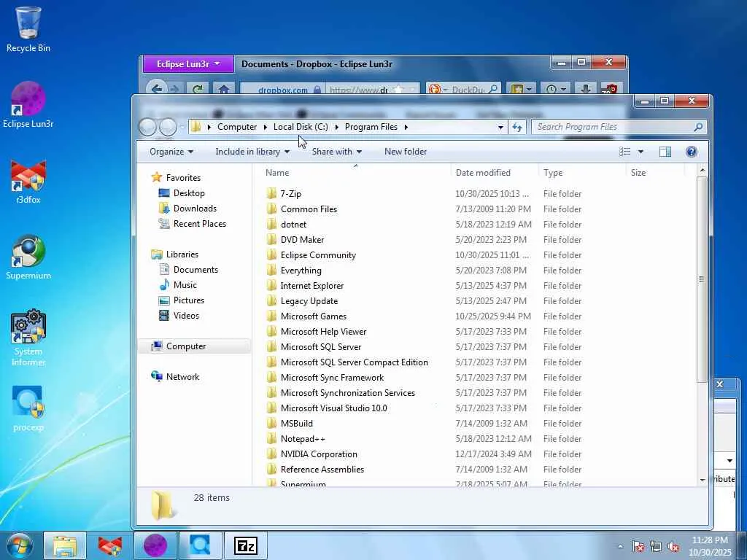The image size is (747, 560).
Task: Click the Change your view icon
Action: [624, 152]
